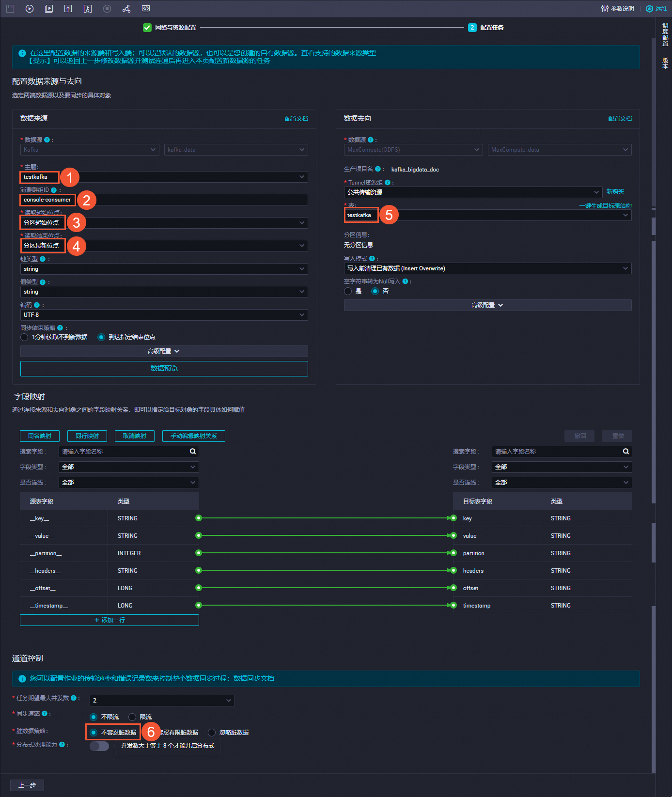Click run with parameters icon
The image size is (672, 797).
[49, 8]
